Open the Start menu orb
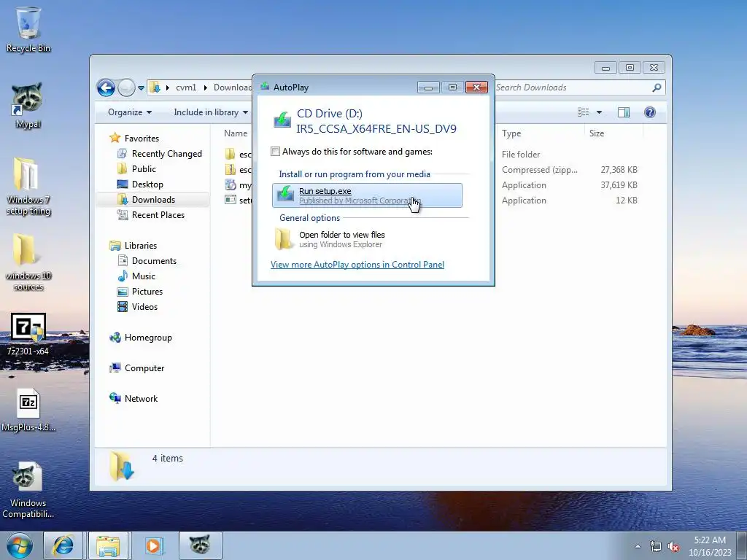Viewport: 747px width, 560px height. click(x=20, y=545)
